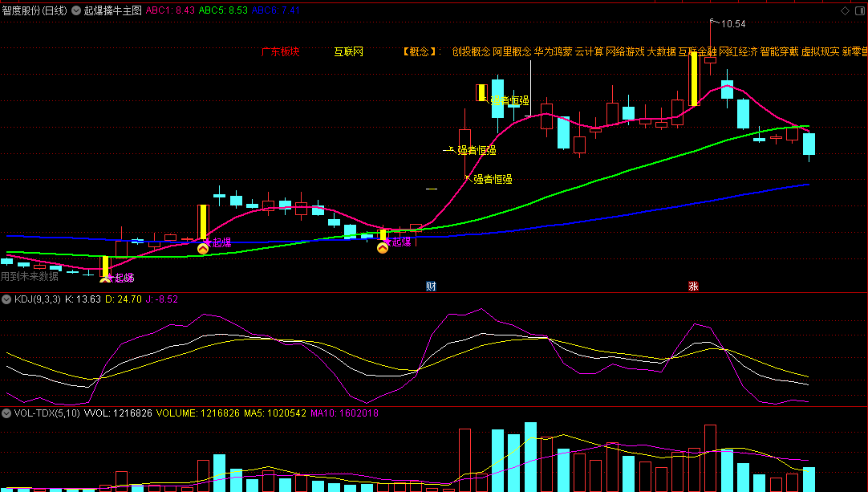Click the 广东板块 sector label
The image size is (868, 492).
coord(280,51)
